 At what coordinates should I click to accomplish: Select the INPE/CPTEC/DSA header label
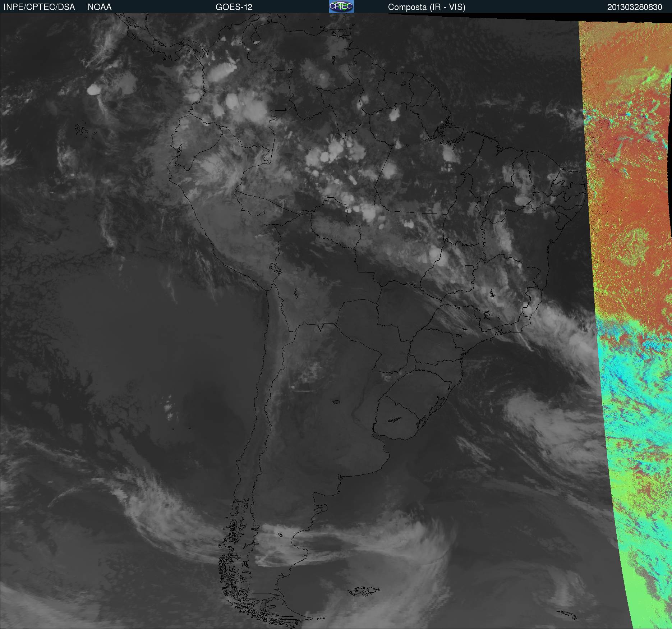click(39, 7)
